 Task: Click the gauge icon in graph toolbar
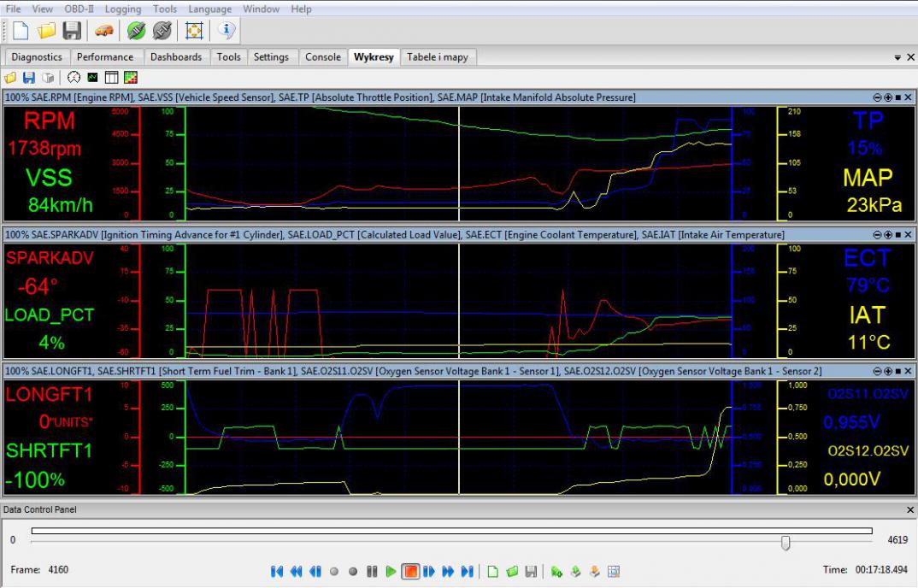[x=74, y=78]
